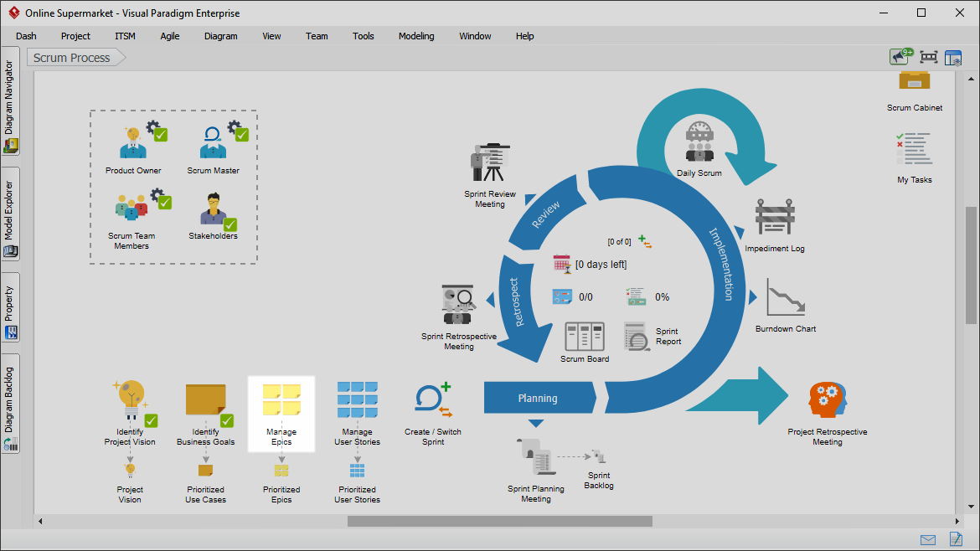The width and height of the screenshot is (980, 551).
Task: Open the Diagram menu
Action: click(220, 36)
